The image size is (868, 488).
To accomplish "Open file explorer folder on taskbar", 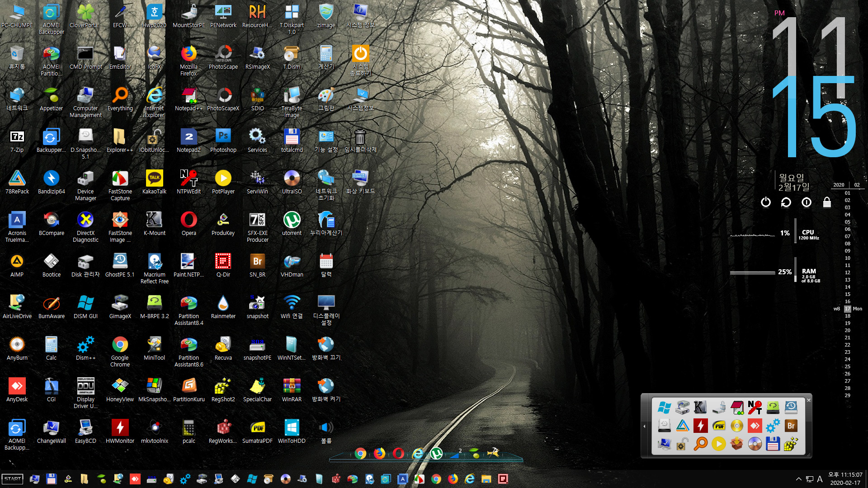I will (486, 479).
